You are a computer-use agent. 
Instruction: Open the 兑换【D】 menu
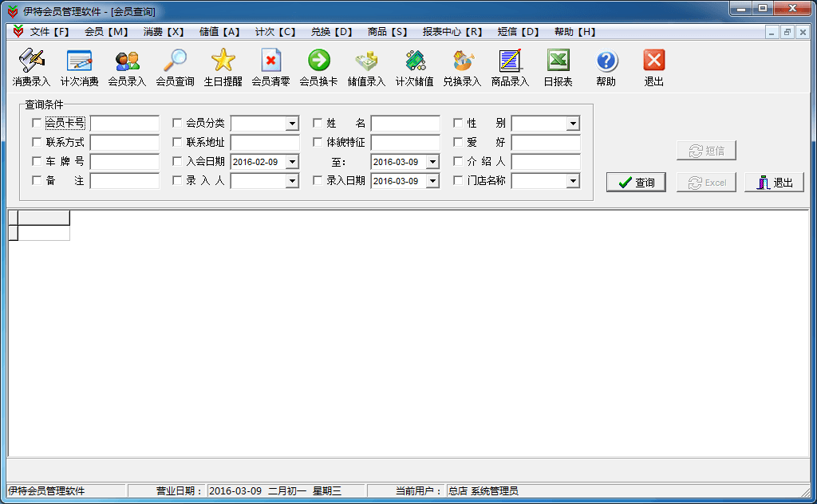coord(331,32)
